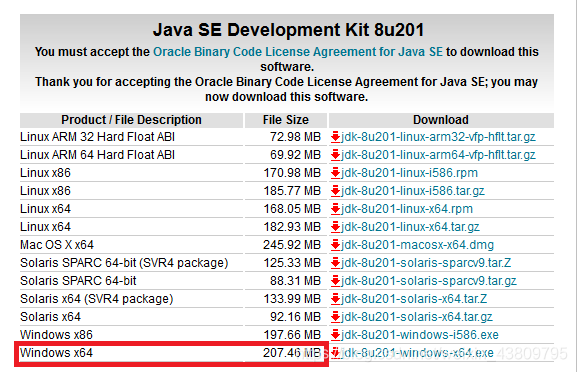Select the 168.05 MB file size
Viewport: 577px width, 372px height.
click(x=292, y=209)
